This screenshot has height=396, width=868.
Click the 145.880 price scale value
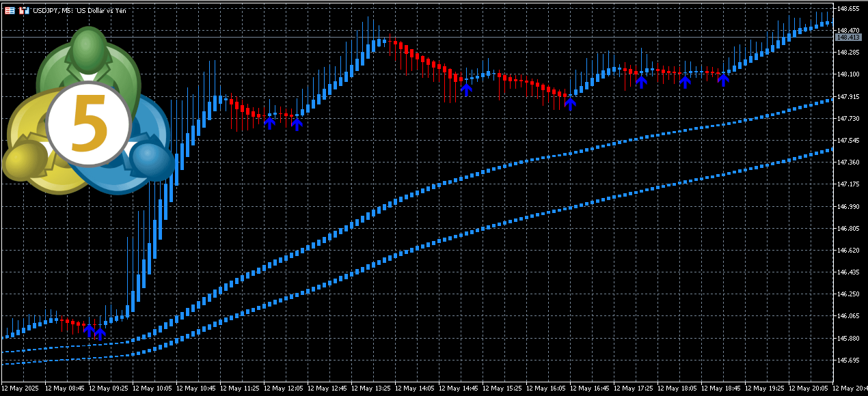848,339
